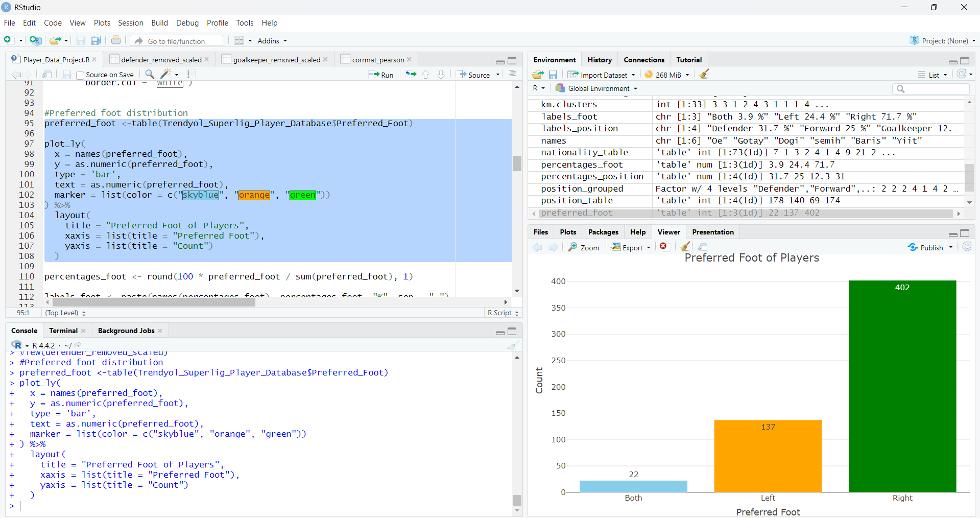Open the (Top Level) scope selector
This screenshot has width=980, height=518.
click(65, 313)
